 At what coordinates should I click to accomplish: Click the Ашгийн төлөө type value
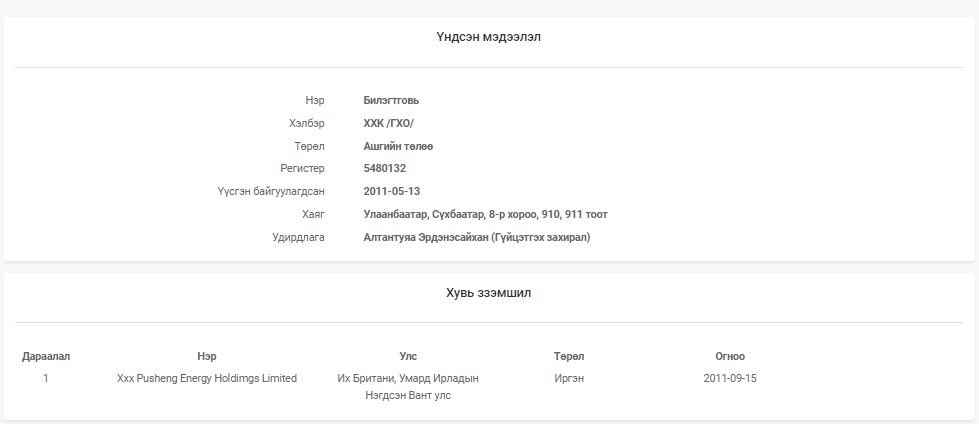pyautogui.click(x=398, y=146)
